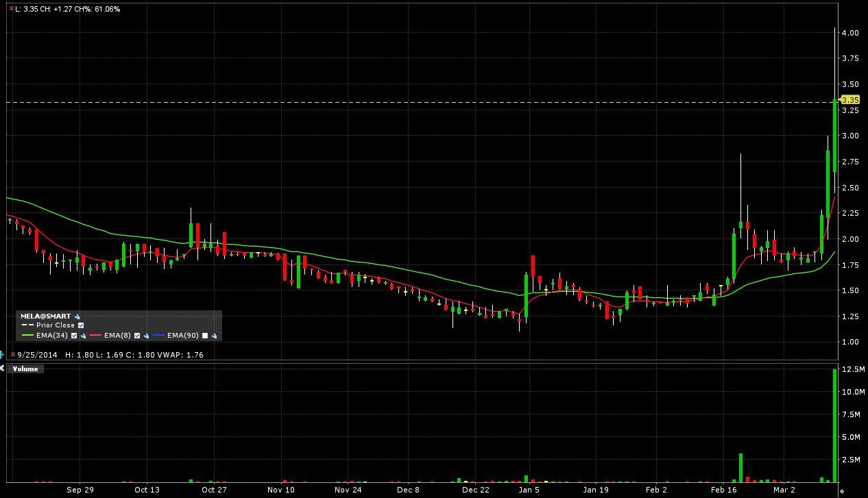Viewport: 868px width, 498px height.
Task: Click the Jan 5 date axis label
Action: [x=529, y=490]
